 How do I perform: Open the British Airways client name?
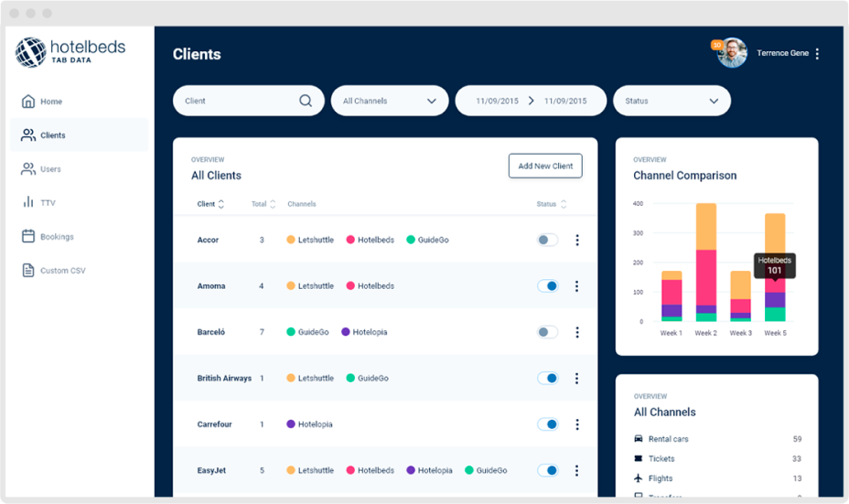224,378
